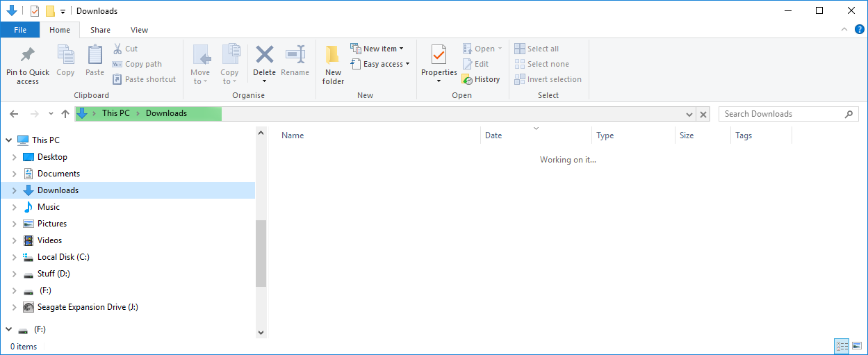
Task: Expand the Seagate Expansion Drive node
Action: tap(15, 307)
